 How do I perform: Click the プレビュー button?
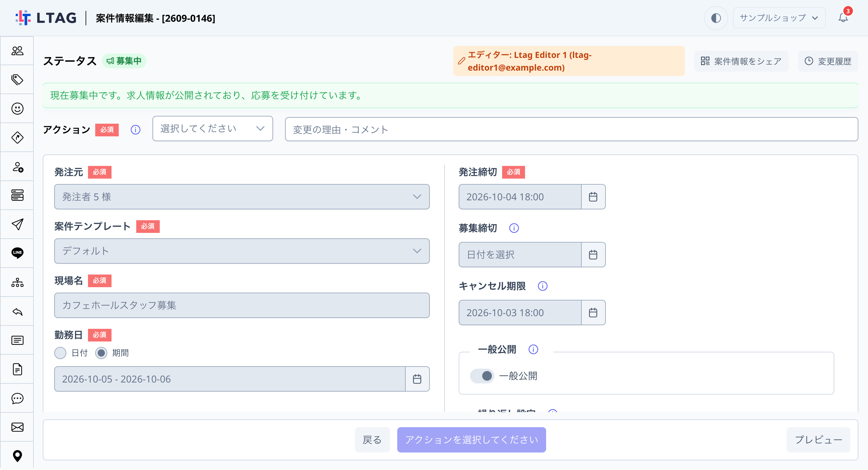[819, 440]
